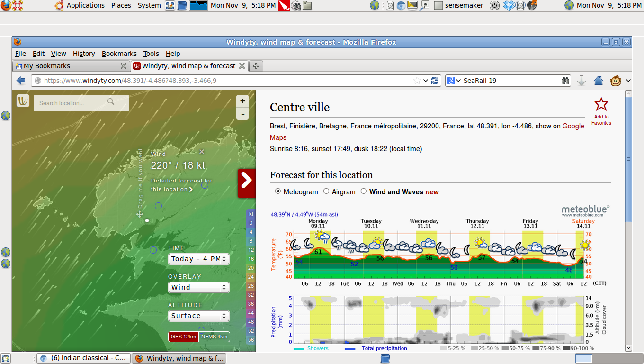Select the Meteogram radio button
Screen dimensions: 644x364
[x=278, y=191]
